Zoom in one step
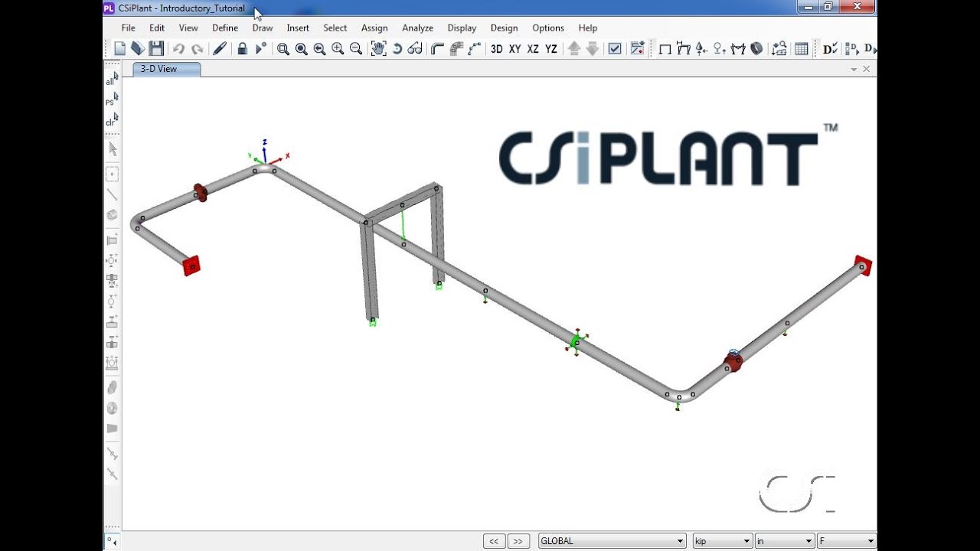This screenshot has width=980, height=551. click(338, 49)
